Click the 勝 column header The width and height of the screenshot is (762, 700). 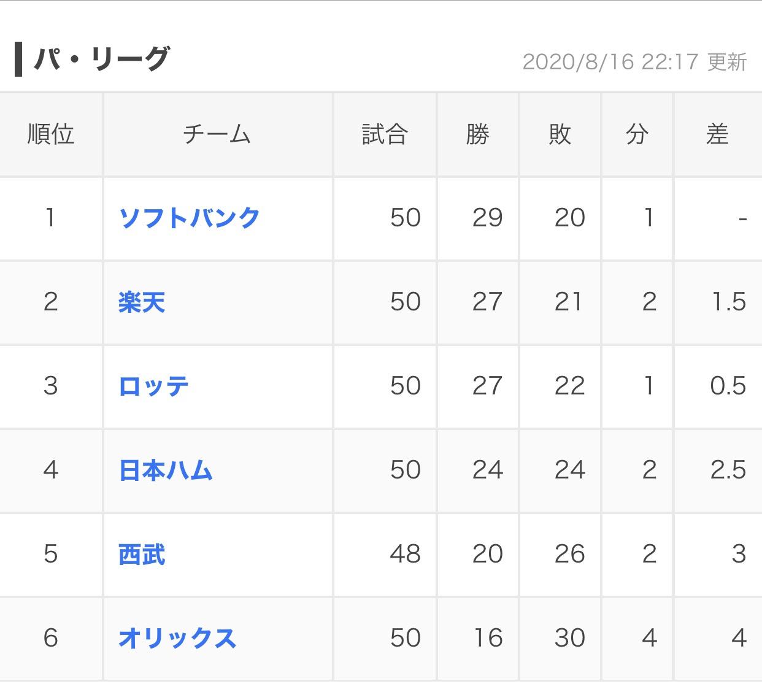coord(478,134)
